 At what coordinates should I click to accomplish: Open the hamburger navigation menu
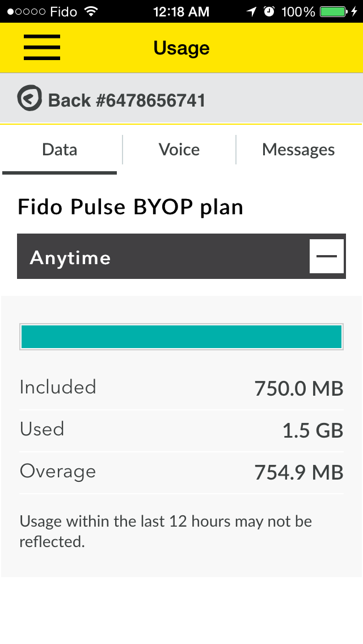(x=41, y=48)
